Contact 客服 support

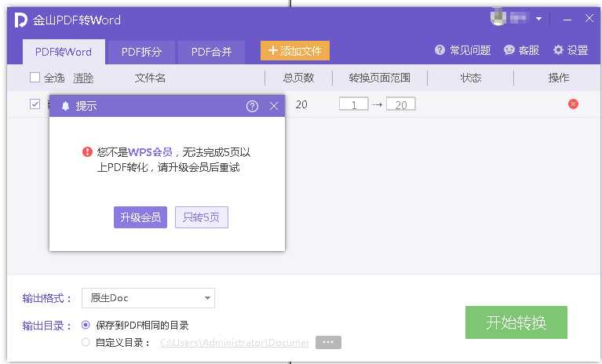point(522,50)
